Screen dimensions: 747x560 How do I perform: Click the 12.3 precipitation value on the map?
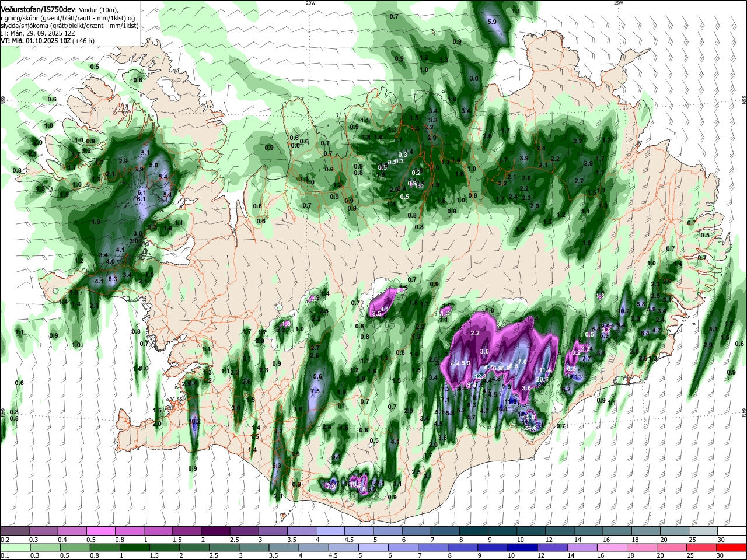pos(480,377)
